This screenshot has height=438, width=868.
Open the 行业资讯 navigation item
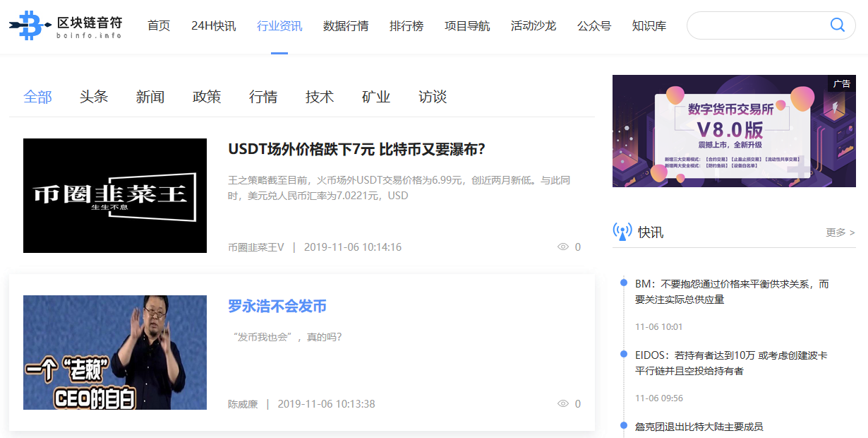(x=279, y=26)
